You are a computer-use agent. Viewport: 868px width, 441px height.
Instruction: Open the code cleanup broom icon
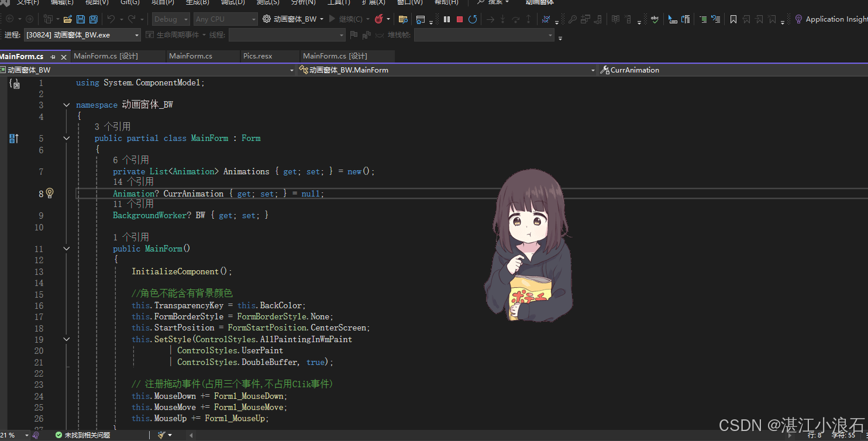point(161,435)
